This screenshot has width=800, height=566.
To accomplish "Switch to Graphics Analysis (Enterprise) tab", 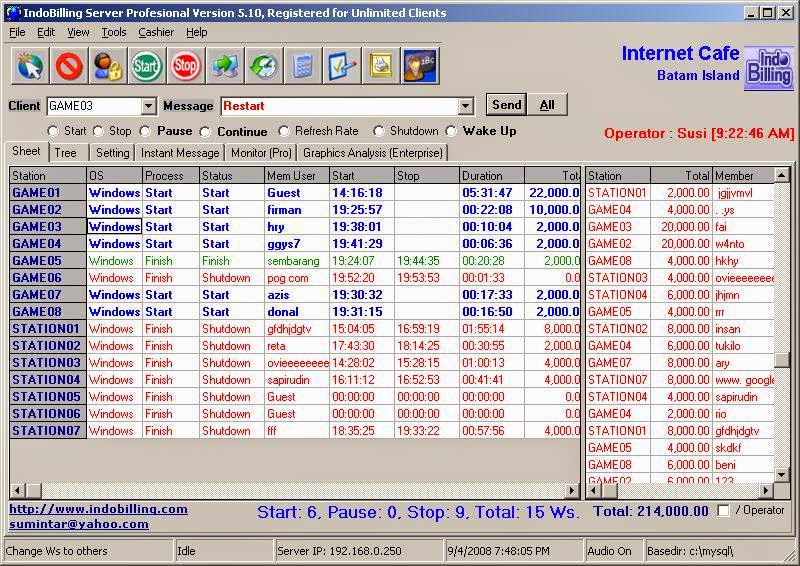I will point(373,153).
